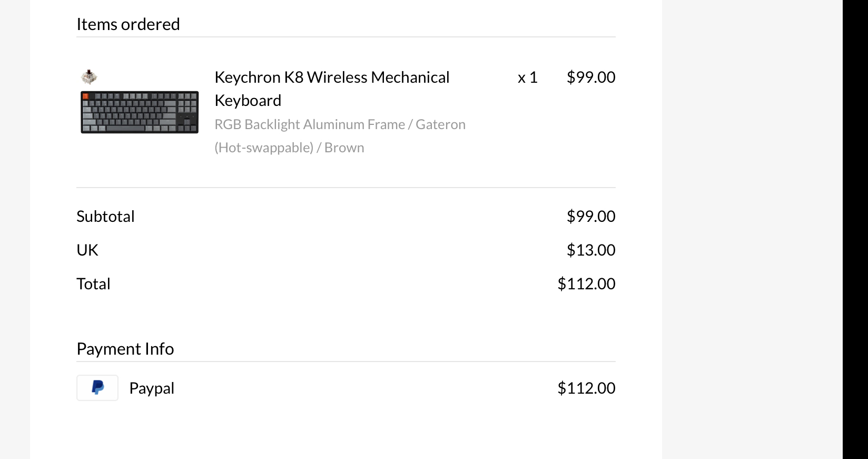Open the Keychron K8 keyboard product image
868x459 pixels.
pos(140,112)
